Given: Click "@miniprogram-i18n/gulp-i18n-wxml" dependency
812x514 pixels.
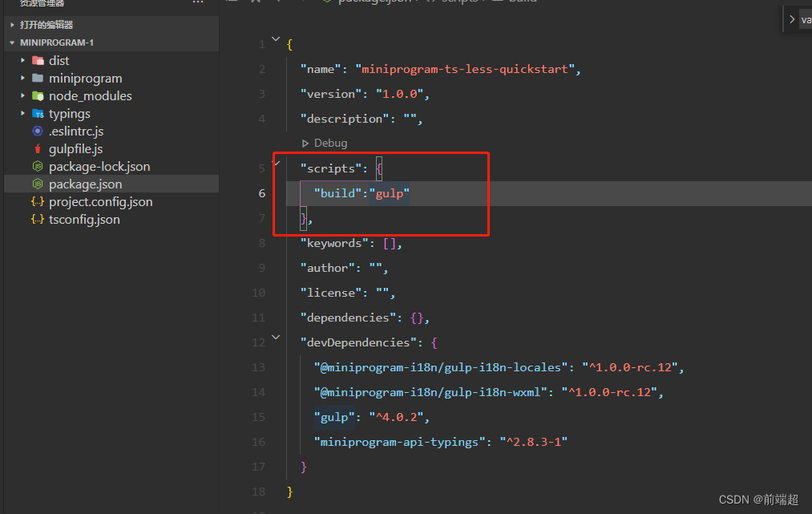Looking at the screenshot, I should click(431, 392).
